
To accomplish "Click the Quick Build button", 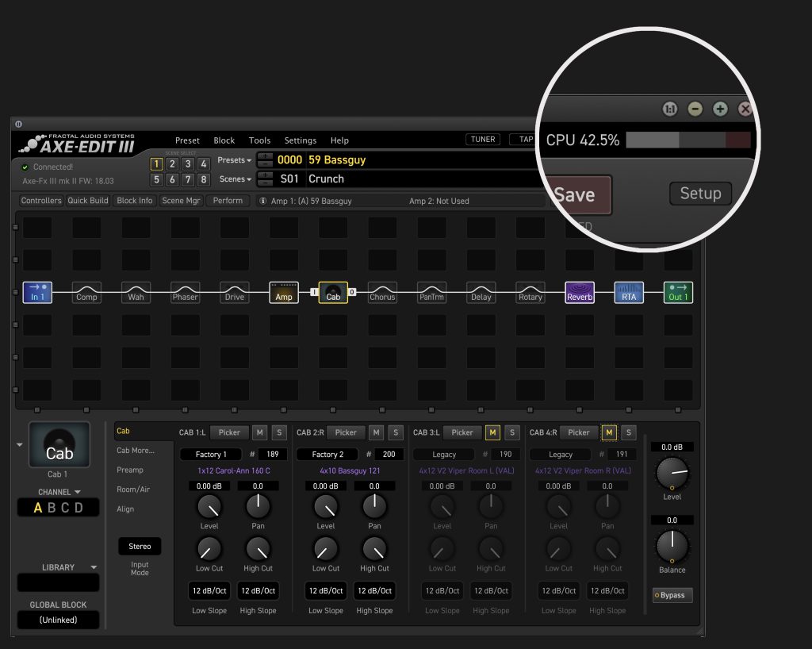I will (88, 201).
